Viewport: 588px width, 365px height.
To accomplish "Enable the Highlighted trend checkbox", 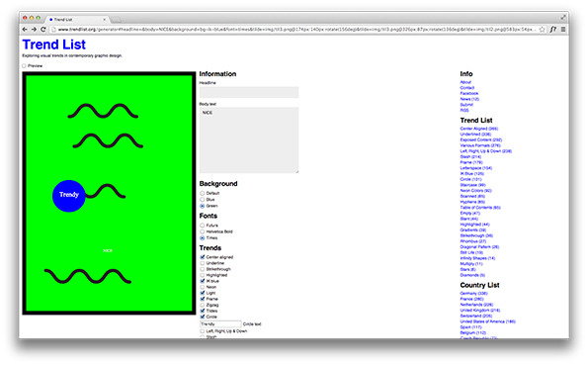I will coord(203,275).
